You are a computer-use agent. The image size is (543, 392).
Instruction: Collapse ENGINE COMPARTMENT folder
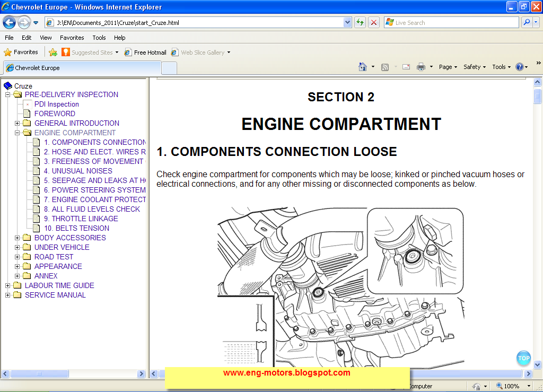coord(17,133)
